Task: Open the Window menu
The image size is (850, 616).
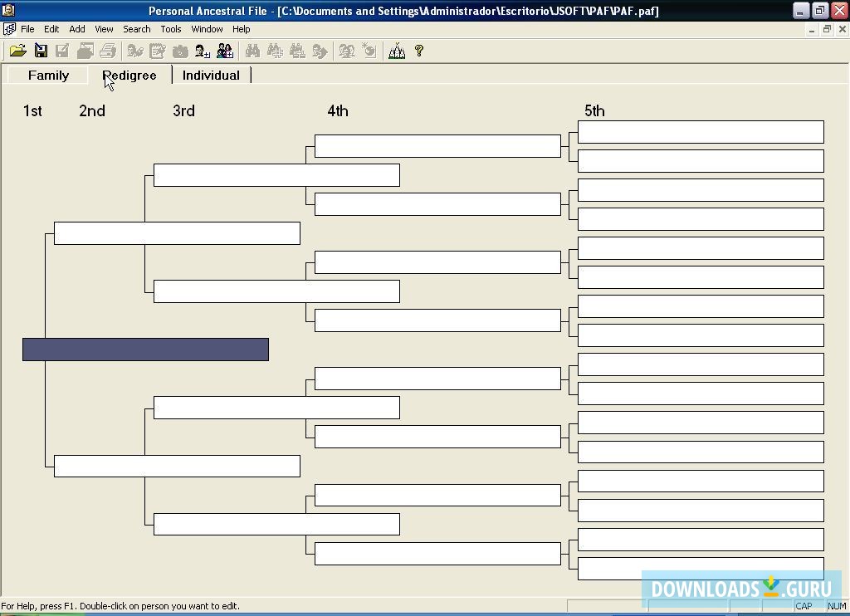Action: pos(207,29)
